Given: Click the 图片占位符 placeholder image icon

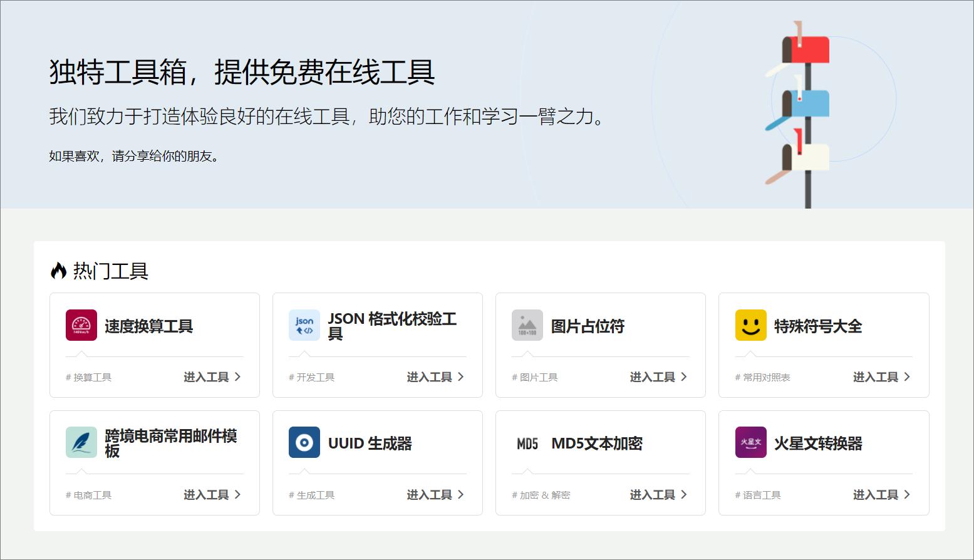Looking at the screenshot, I should tap(527, 326).
